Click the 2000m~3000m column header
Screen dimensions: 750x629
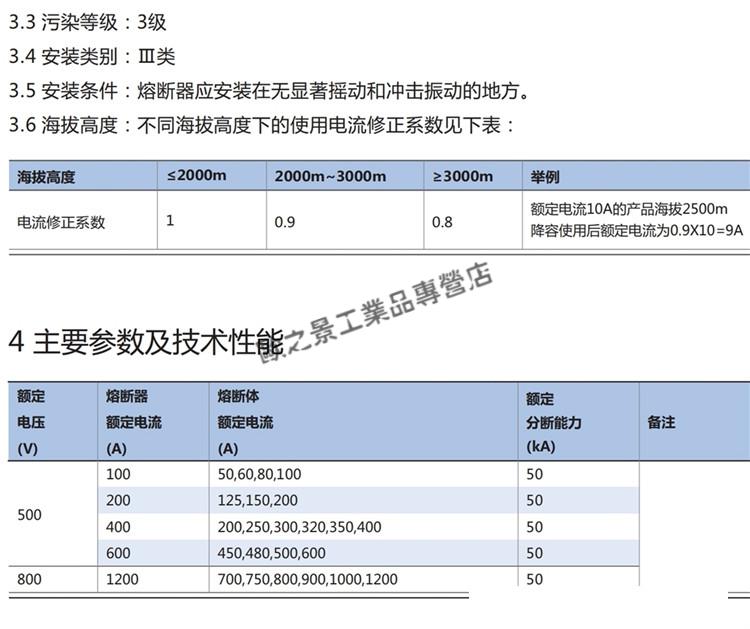(x=330, y=177)
